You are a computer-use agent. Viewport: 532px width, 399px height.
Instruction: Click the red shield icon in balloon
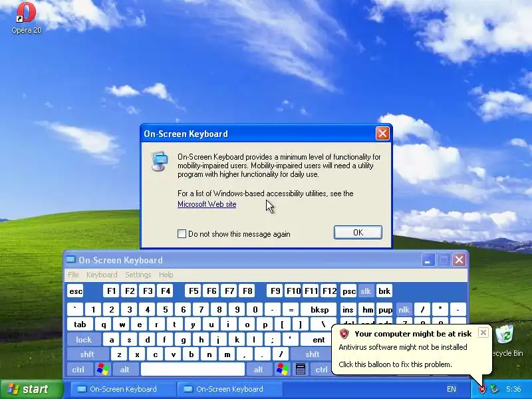point(344,334)
